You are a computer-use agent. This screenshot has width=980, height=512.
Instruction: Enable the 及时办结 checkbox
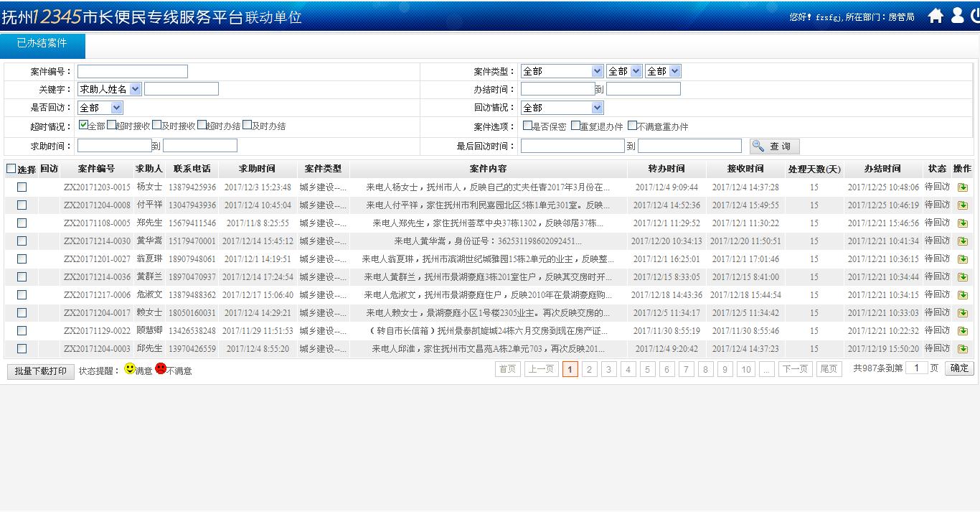[x=247, y=125]
